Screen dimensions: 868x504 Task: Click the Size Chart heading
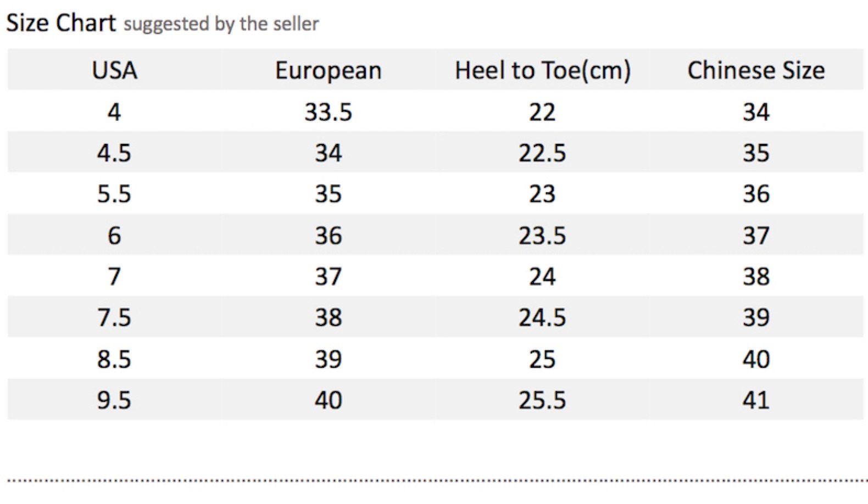point(61,23)
